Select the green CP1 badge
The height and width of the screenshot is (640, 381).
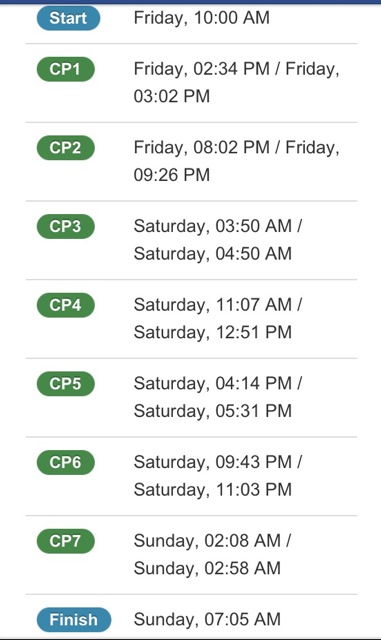click(66, 69)
